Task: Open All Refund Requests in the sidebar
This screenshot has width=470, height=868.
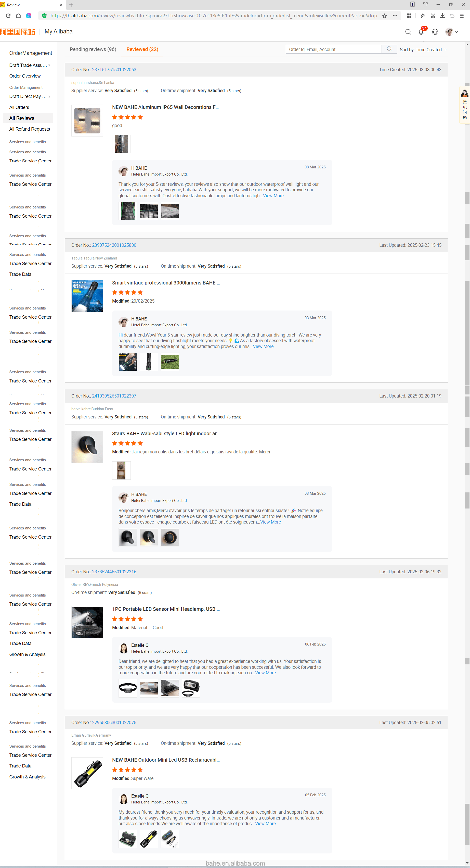Action: click(30, 129)
